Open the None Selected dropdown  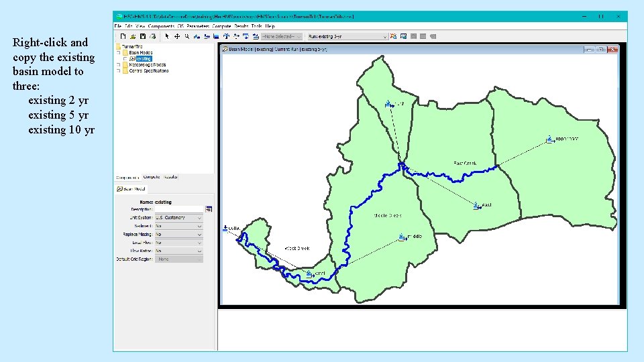click(x=282, y=36)
